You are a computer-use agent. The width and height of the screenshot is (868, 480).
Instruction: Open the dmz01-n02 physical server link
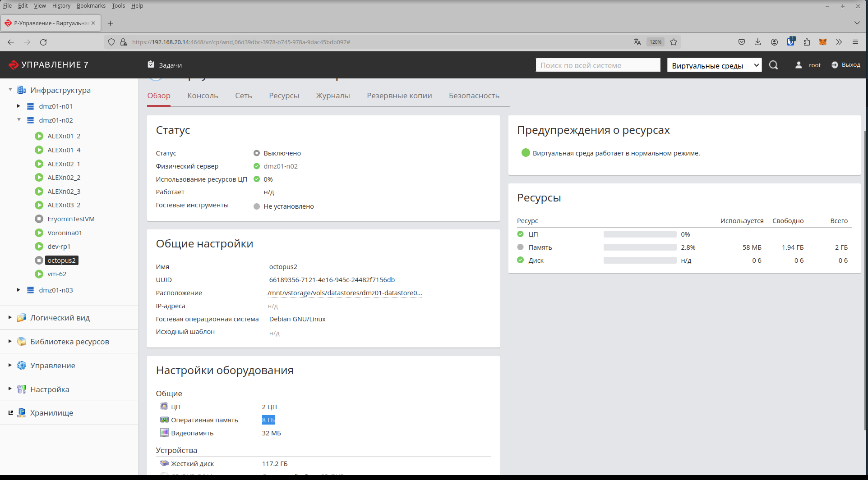(x=281, y=166)
